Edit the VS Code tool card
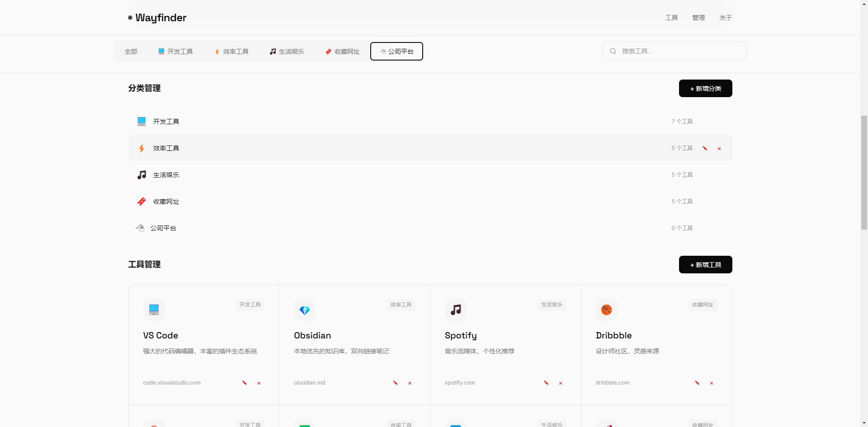 click(x=245, y=383)
